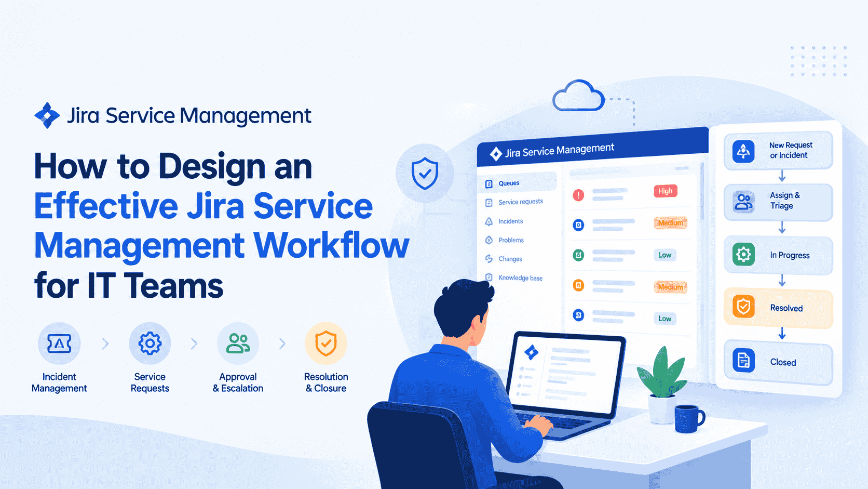Click the Medium badge next to orange icon
The height and width of the screenshot is (489, 868).
click(x=670, y=287)
